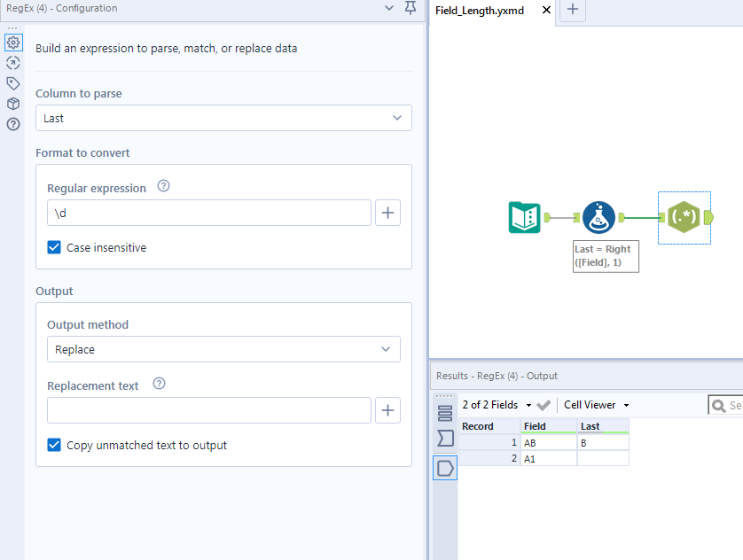This screenshot has height=560, width=743.
Task: Toggle Copy unmatched text to output
Action: pyautogui.click(x=54, y=445)
